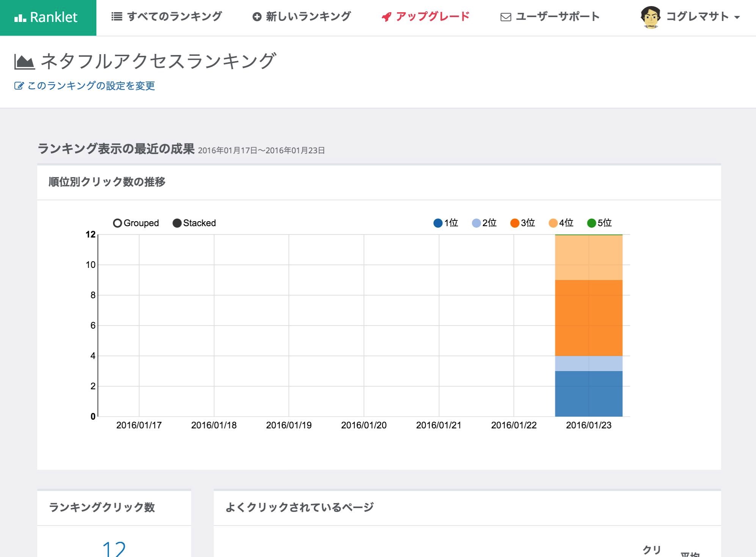Image resolution: width=756 pixels, height=557 pixels.
Task: Click the light orange 4位 bar segment
Action: [x=589, y=258]
